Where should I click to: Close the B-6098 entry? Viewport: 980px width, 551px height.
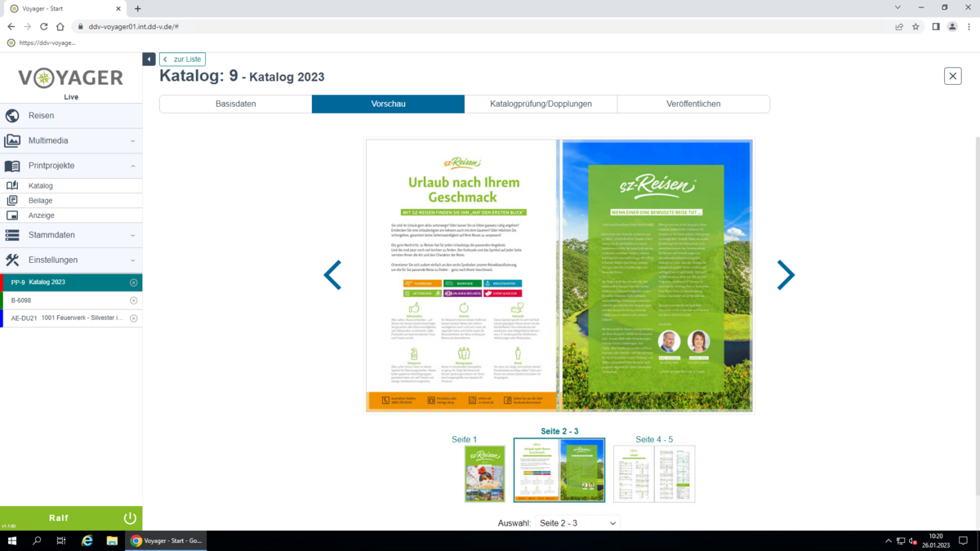[x=134, y=300]
